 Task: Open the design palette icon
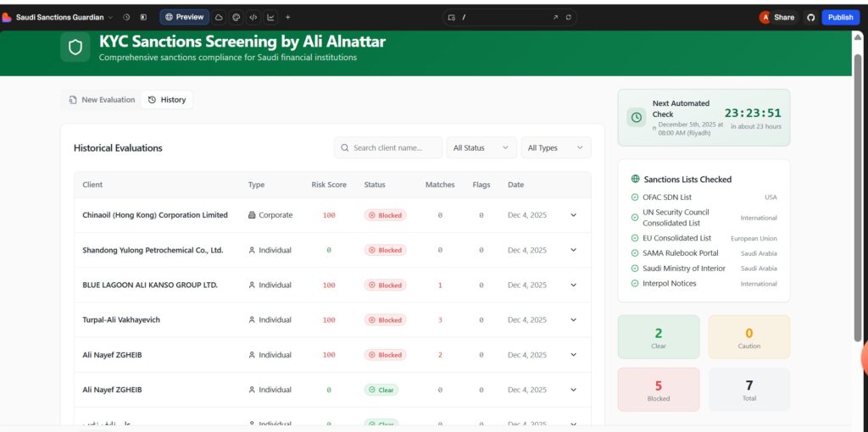tap(236, 17)
